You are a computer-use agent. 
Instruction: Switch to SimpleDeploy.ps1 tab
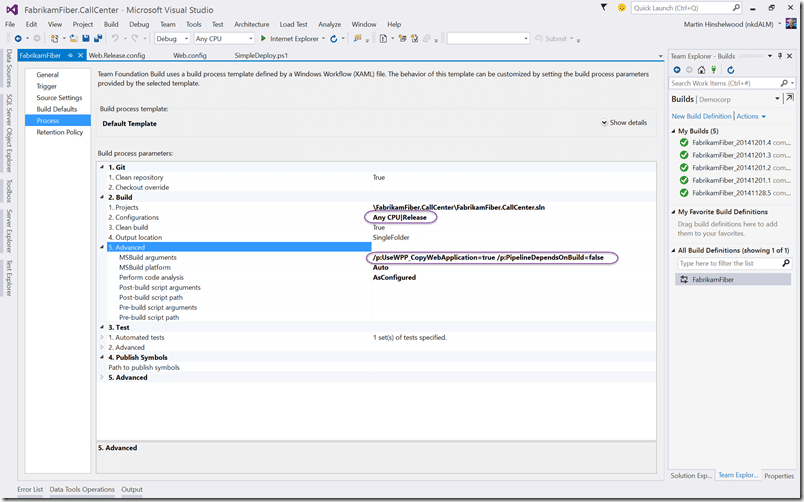click(261, 55)
